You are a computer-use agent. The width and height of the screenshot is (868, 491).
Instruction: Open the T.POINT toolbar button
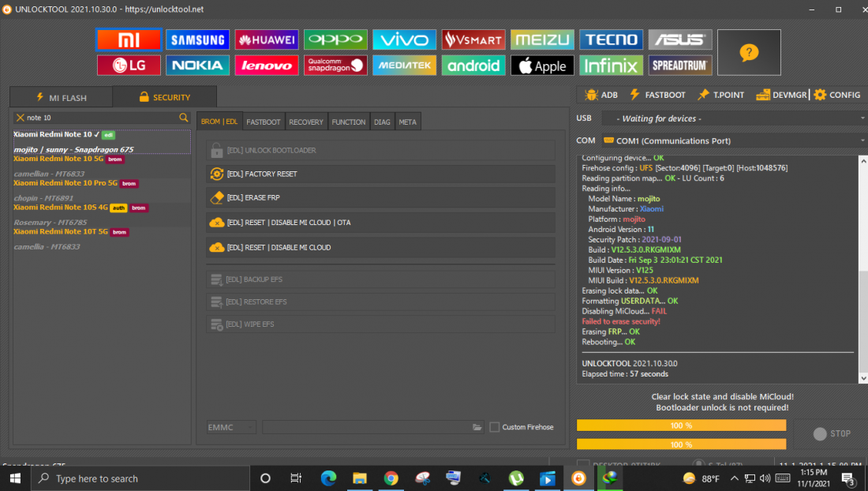tap(720, 95)
